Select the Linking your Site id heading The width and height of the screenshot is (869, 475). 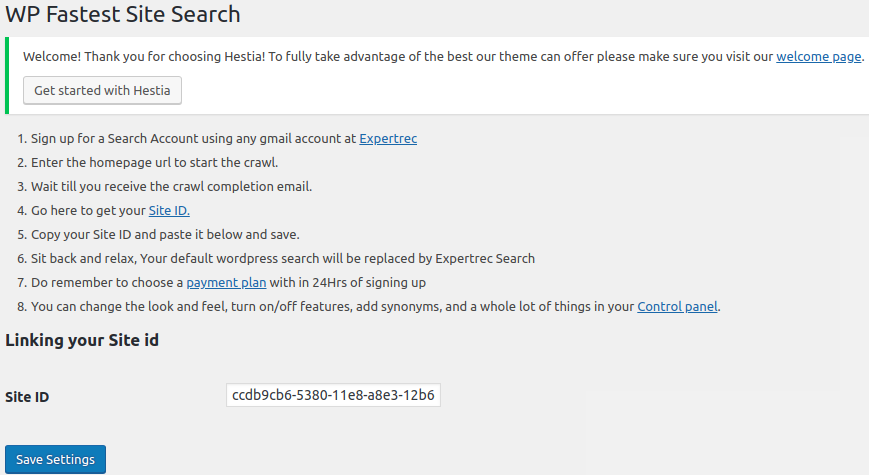tap(82, 340)
